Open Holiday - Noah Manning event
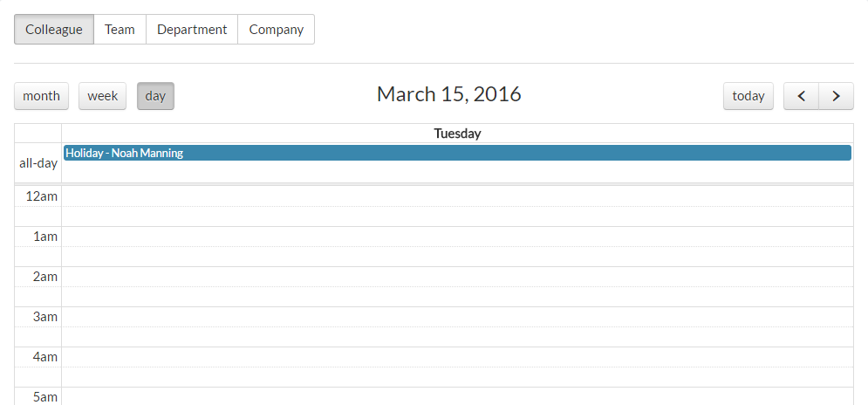The width and height of the screenshot is (868, 405). point(457,153)
